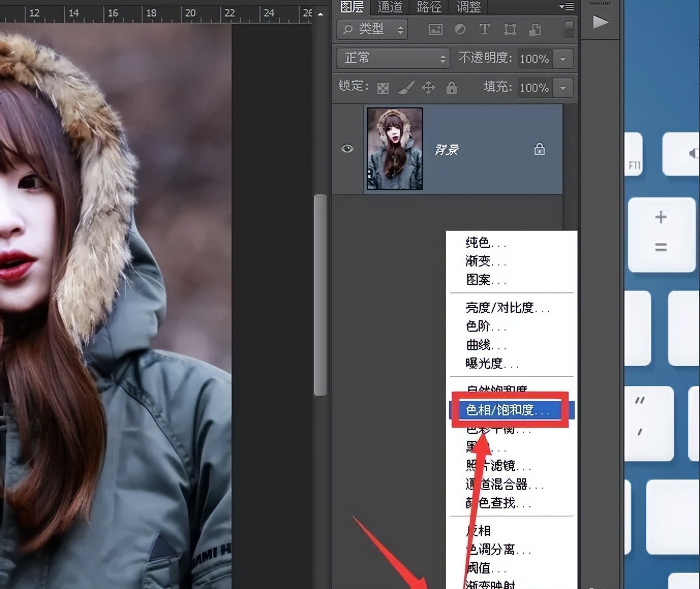Open the 正常 blend mode dropdown
700x589 pixels.
point(392,58)
